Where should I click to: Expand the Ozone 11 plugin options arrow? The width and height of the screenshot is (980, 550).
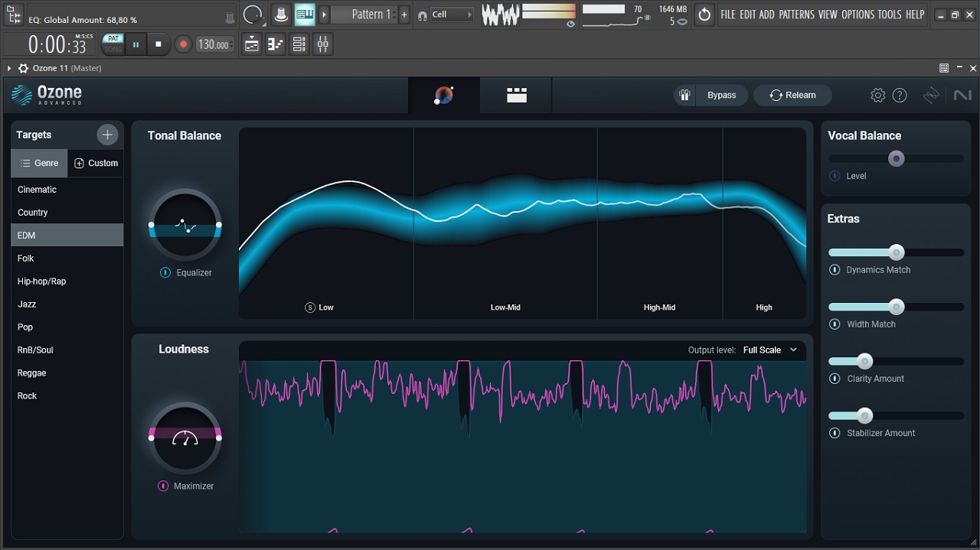[9, 68]
